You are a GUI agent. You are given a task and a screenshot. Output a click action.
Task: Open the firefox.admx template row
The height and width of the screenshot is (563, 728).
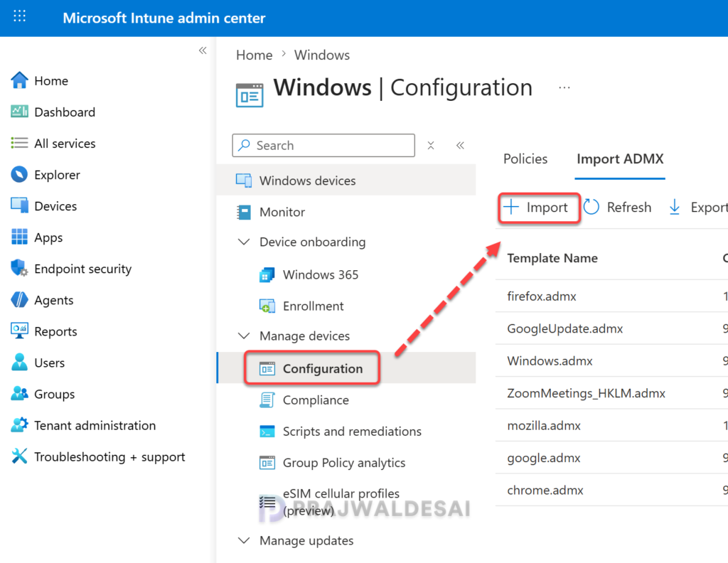(611, 296)
